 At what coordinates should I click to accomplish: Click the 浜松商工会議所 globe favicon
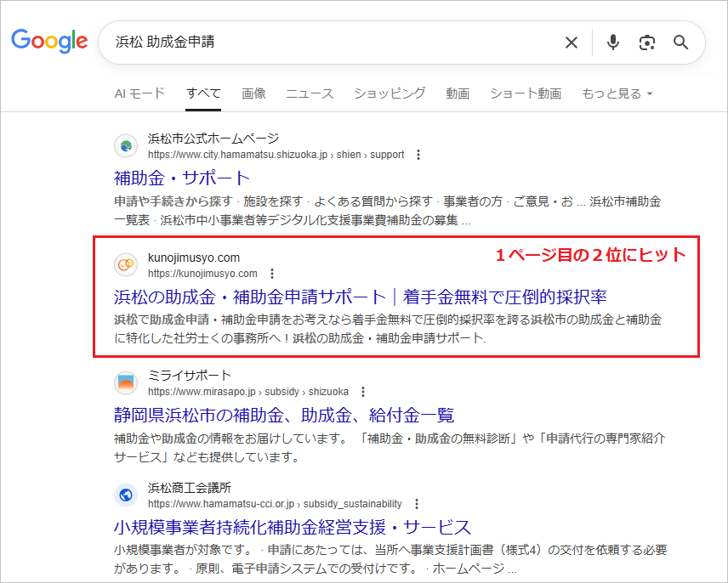125,494
